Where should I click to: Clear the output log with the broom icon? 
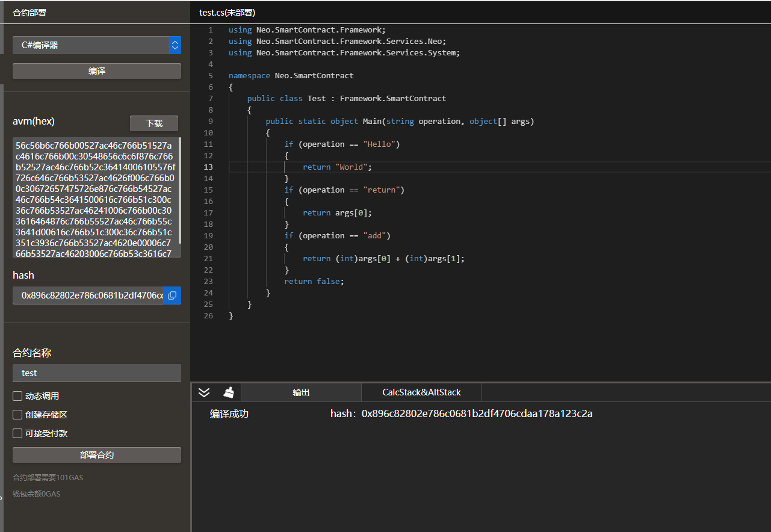pyautogui.click(x=229, y=392)
